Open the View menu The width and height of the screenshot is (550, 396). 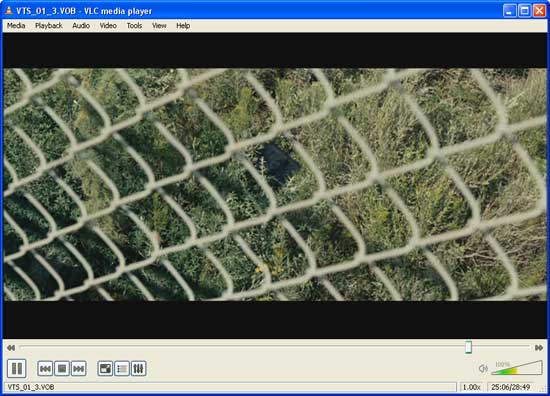(159, 26)
